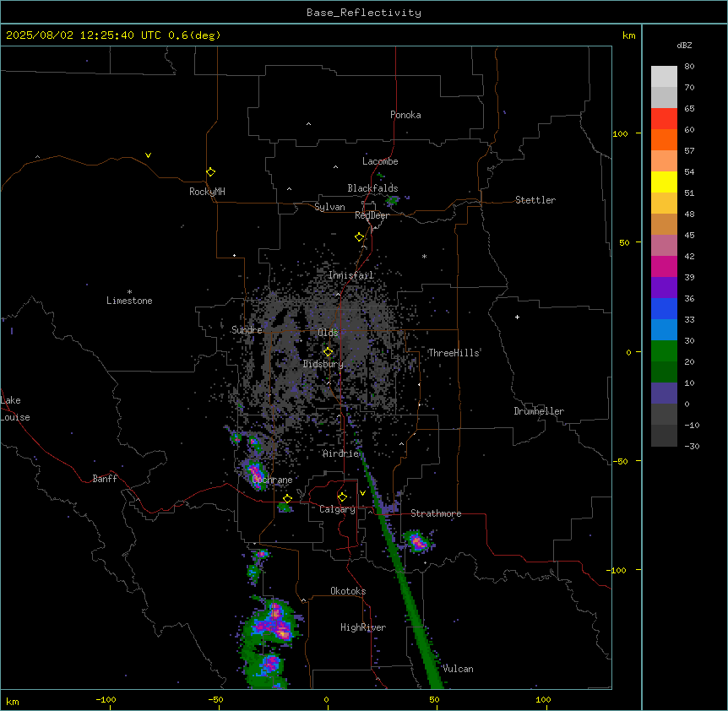Click the Banff label
This screenshot has height=711, width=728.
point(105,479)
